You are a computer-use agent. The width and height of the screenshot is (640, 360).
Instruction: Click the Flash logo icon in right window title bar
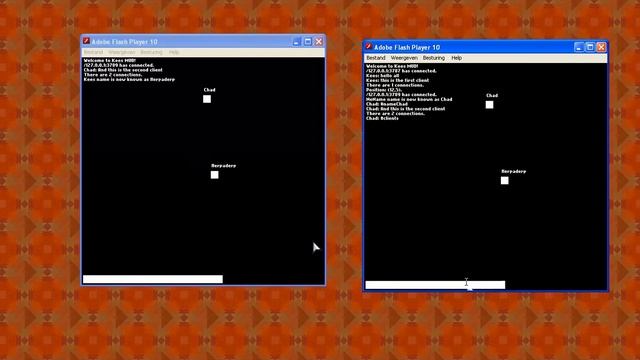pos(368,47)
